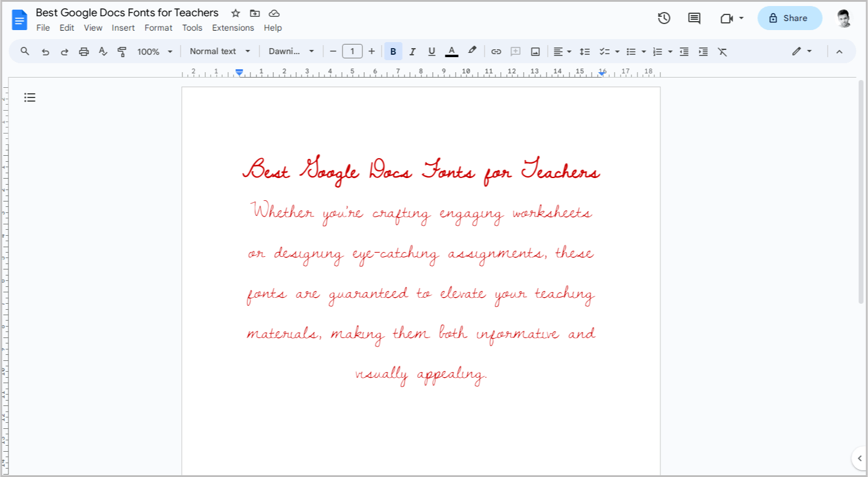Image resolution: width=868 pixels, height=477 pixels.
Task: Toggle underline formatting
Action: coord(432,51)
